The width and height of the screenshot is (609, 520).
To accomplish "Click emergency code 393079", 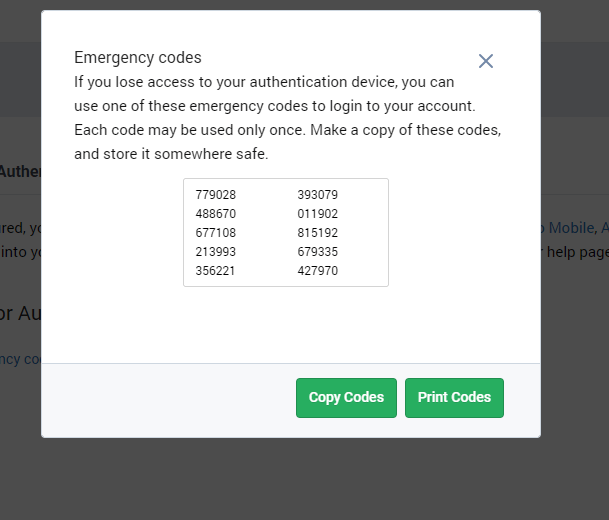I will coord(318,195).
